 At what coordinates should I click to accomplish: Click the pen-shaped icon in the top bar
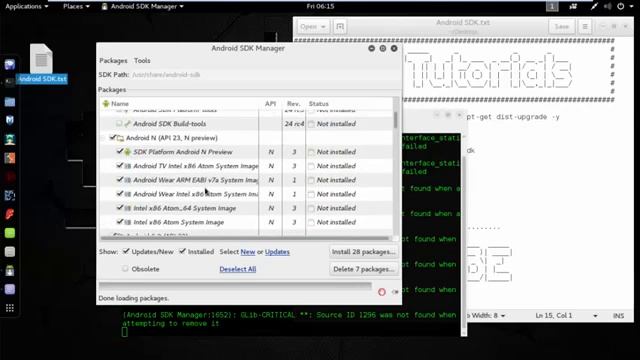594,6
